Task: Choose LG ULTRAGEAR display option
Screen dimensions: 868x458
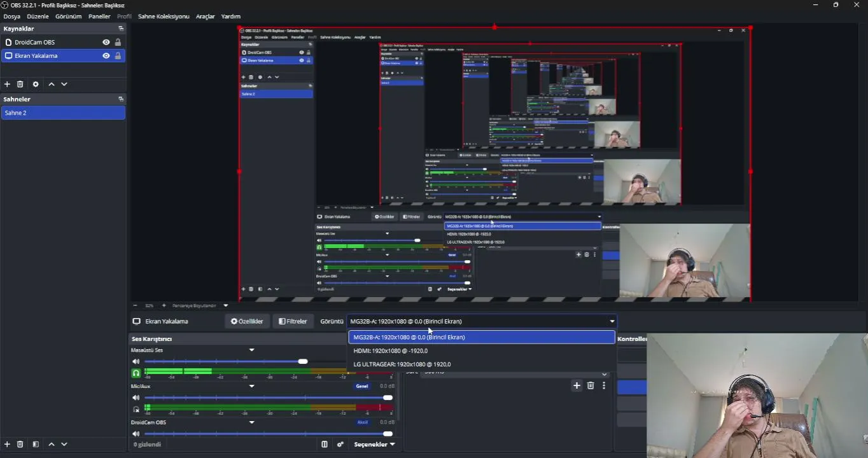Action: pyautogui.click(x=482, y=364)
